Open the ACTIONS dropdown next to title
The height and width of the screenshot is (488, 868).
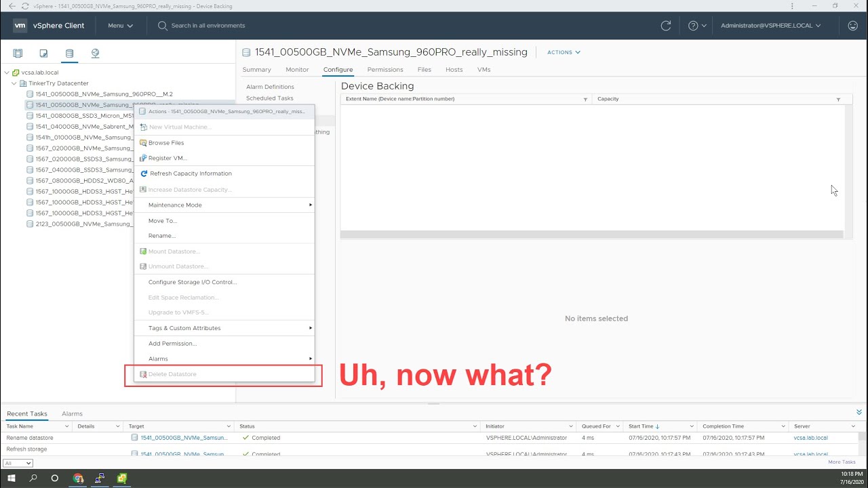[564, 52]
